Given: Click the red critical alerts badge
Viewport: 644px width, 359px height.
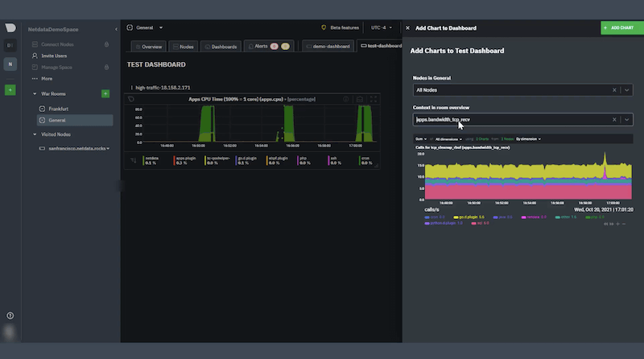Looking at the screenshot, I should click(x=275, y=47).
